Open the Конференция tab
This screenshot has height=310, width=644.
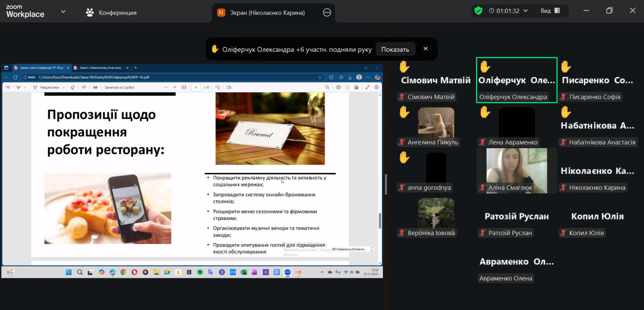click(x=117, y=13)
